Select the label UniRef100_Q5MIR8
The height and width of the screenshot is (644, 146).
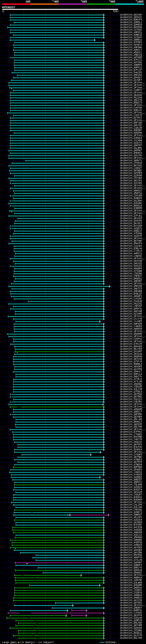(x=131, y=286)
